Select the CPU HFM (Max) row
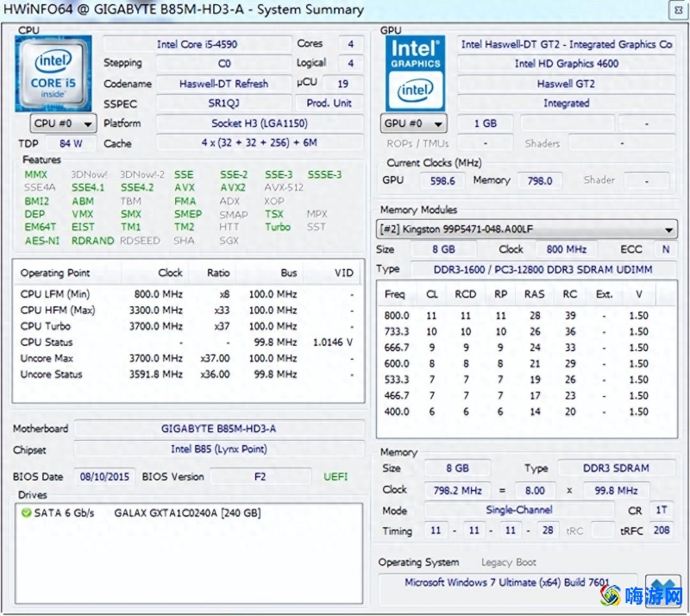The width and height of the screenshot is (690, 616). (187, 311)
